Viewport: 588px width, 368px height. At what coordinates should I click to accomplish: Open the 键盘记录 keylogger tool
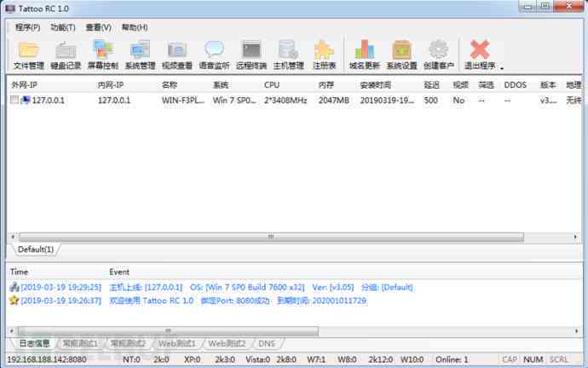click(66, 55)
